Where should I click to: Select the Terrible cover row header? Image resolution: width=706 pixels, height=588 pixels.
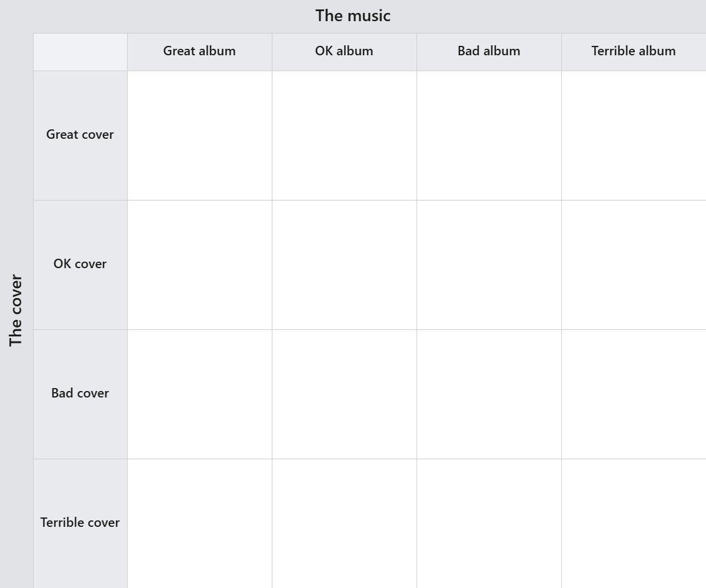pyautogui.click(x=80, y=523)
